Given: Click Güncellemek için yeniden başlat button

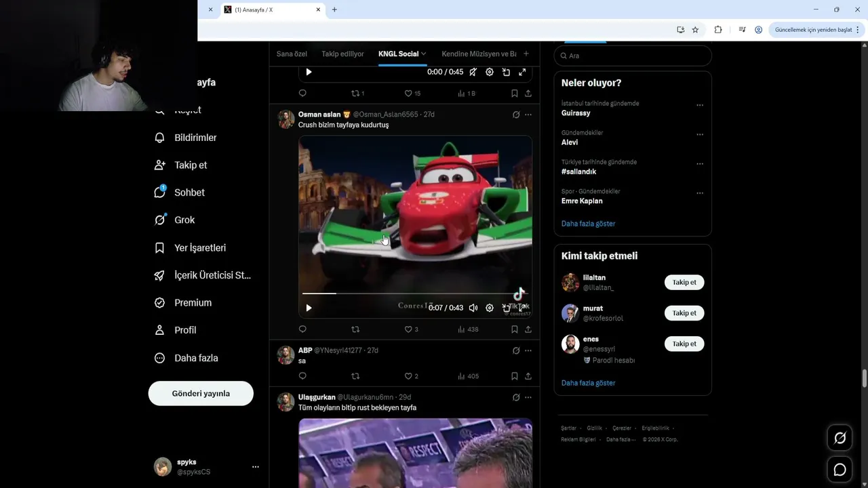Looking at the screenshot, I should 817,30.
